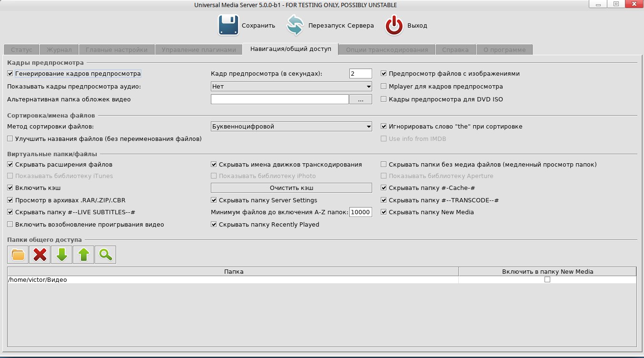Toggle Игнорировать слово "the" при сортировке
Screen dimensions: 644x358
[384, 127]
